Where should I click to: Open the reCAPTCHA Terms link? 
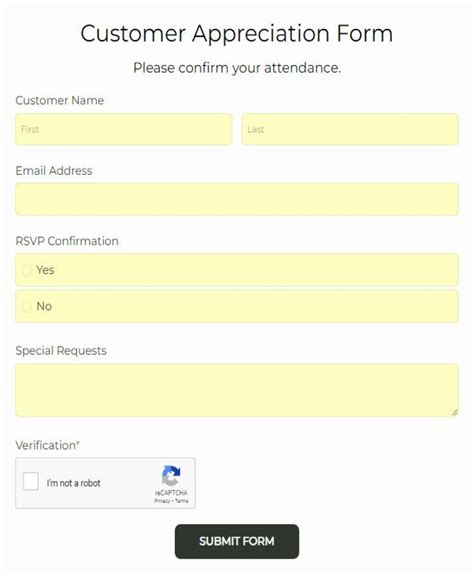tap(182, 501)
